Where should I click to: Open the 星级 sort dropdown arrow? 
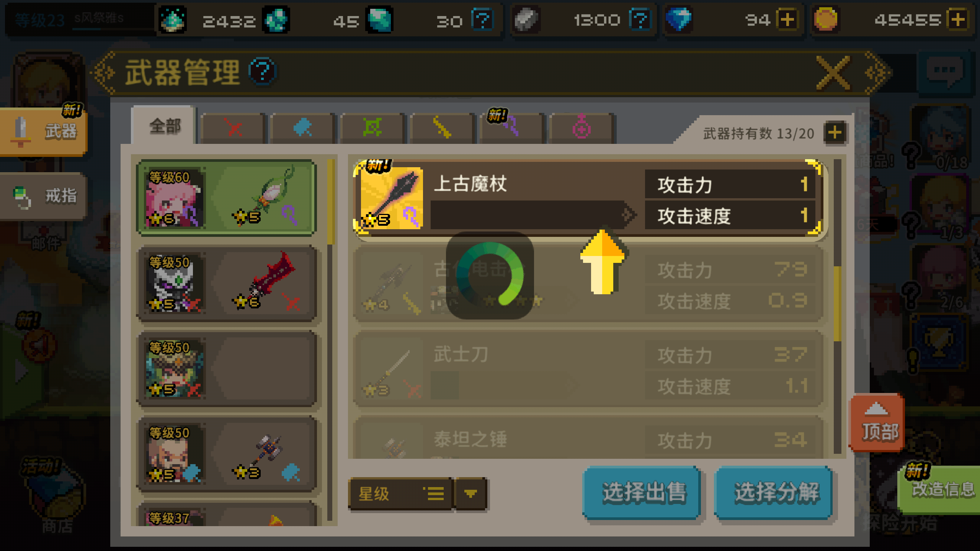470,494
